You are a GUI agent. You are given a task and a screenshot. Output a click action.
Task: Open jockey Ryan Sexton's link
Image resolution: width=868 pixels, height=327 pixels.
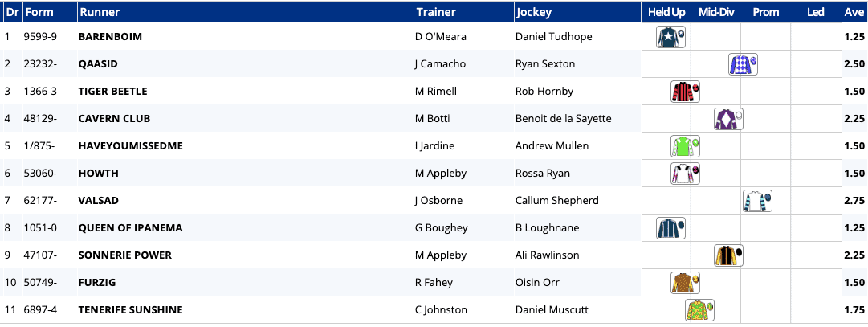tap(544, 64)
